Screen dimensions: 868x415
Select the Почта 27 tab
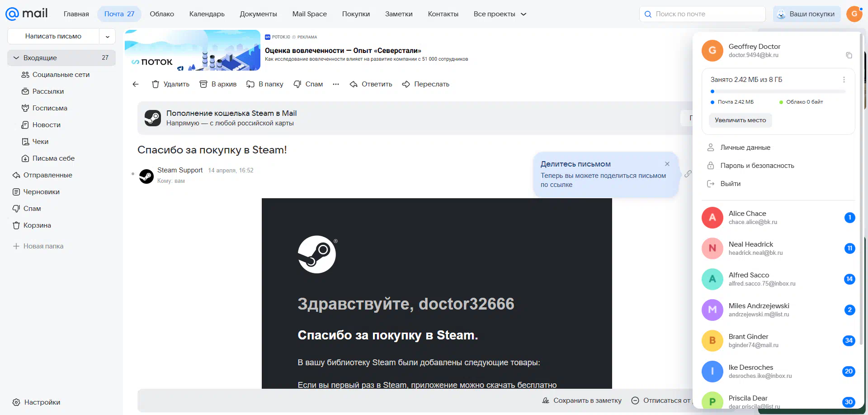119,14
